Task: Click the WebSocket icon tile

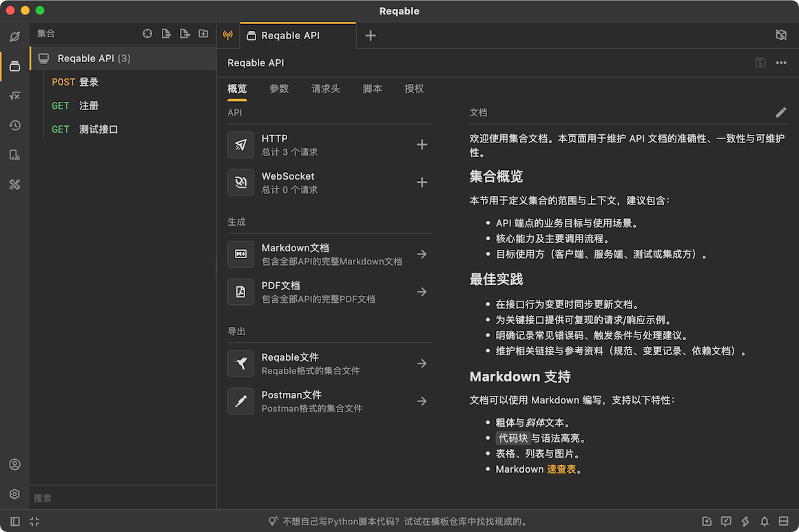Action: tap(240, 182)
